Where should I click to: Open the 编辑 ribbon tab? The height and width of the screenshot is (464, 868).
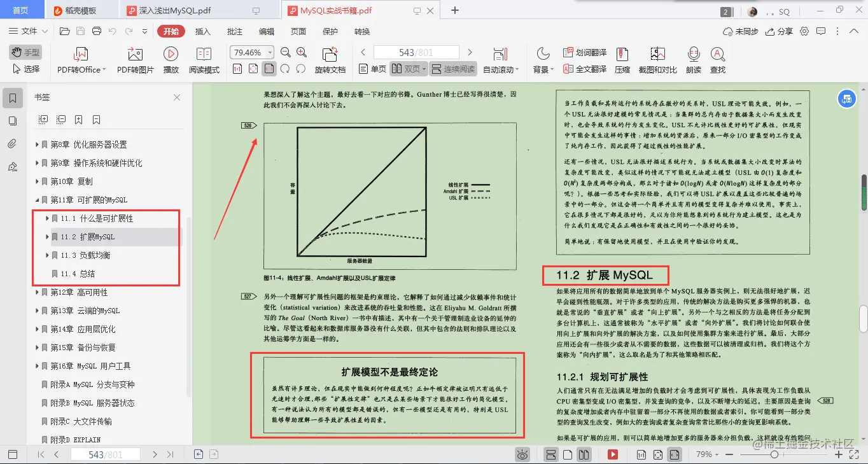[266, 31]
